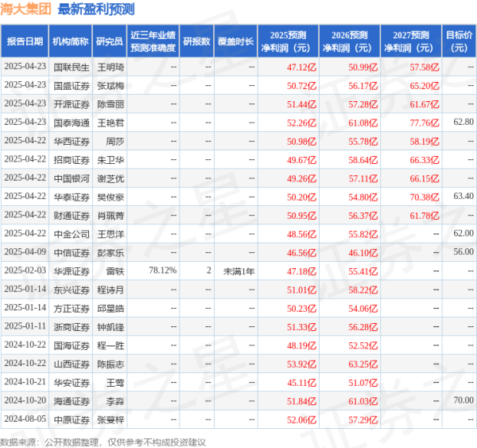This screenshot has height=448, width=477.
Task: Select the 华泰证券 institution cell
Action: tap(72, 197)
